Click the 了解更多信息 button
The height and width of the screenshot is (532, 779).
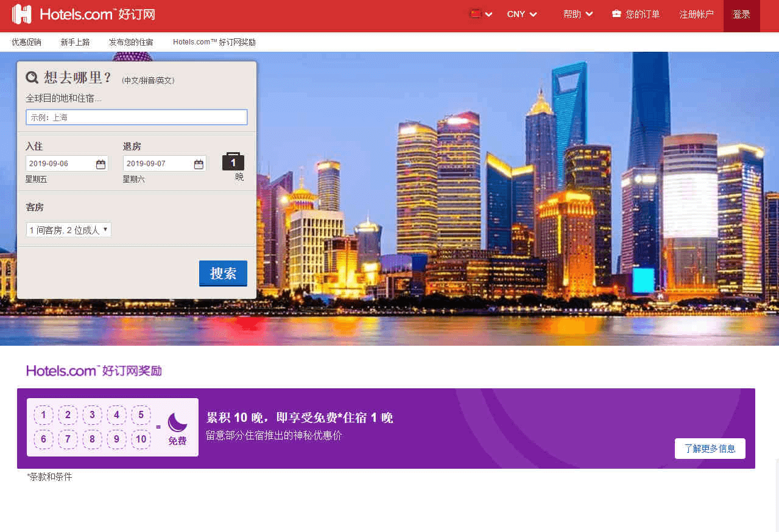tap(710, 449)
